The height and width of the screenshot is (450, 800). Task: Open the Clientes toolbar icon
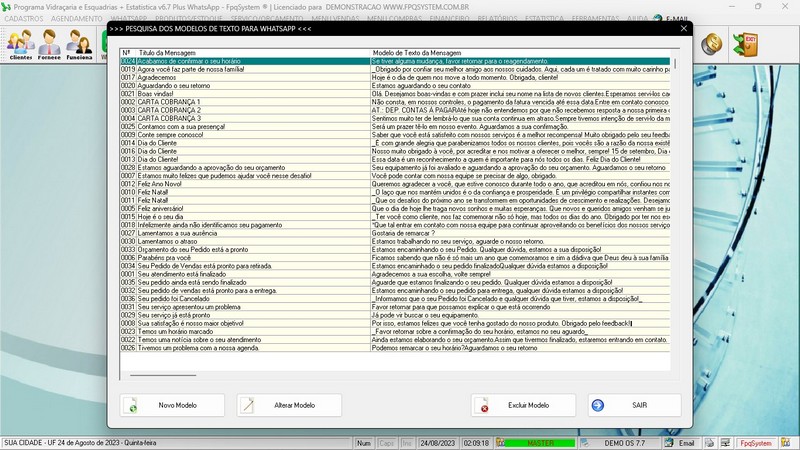(20, 44)
